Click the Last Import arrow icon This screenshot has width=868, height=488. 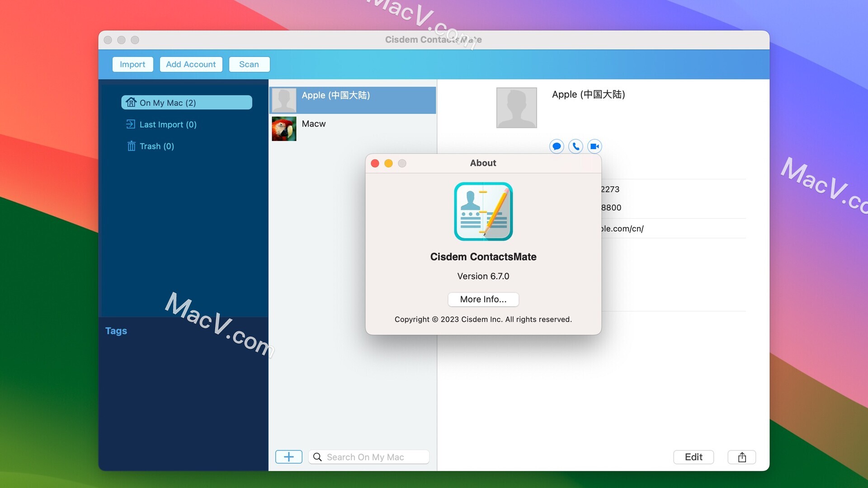(x=131, y=124)
